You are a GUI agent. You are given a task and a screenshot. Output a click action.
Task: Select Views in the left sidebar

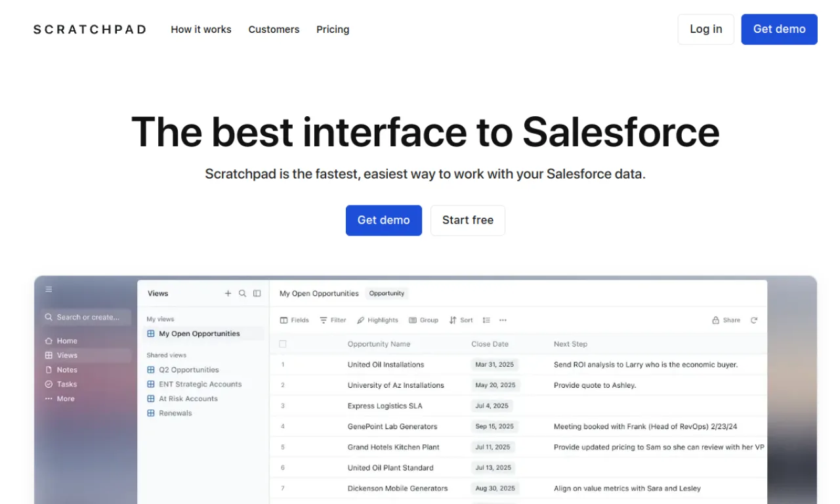point(87,355)
